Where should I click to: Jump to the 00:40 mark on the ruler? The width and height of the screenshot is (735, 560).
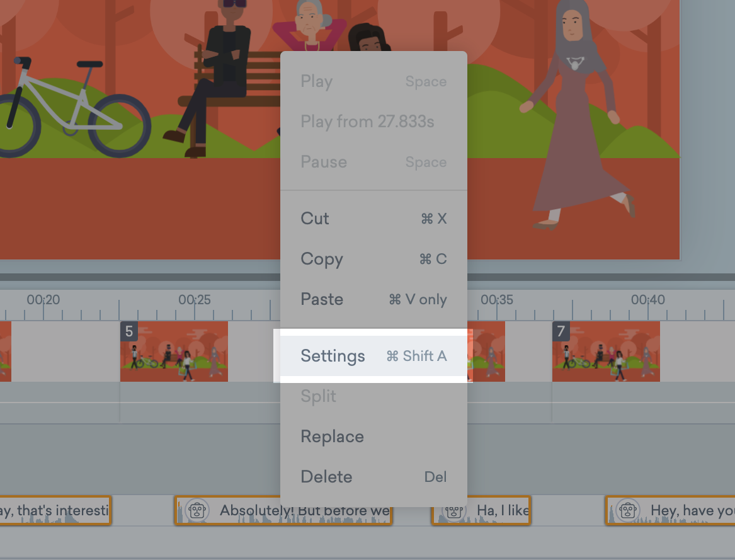648,300
